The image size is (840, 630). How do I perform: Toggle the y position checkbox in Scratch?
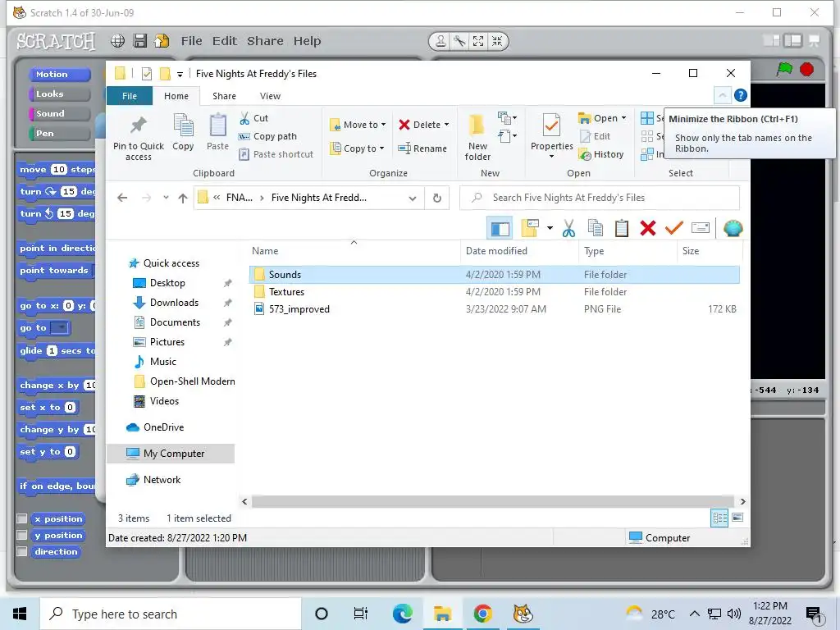22,535
